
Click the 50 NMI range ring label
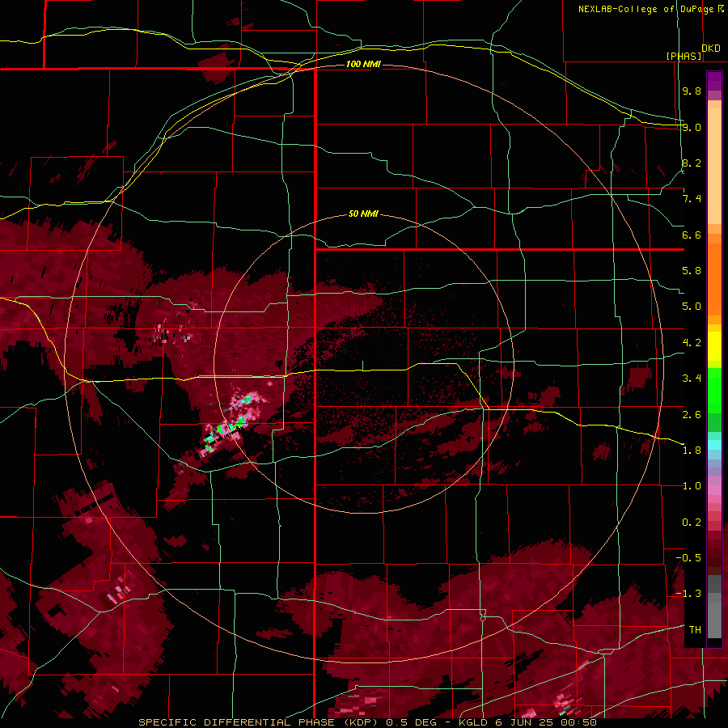(363, 214)
